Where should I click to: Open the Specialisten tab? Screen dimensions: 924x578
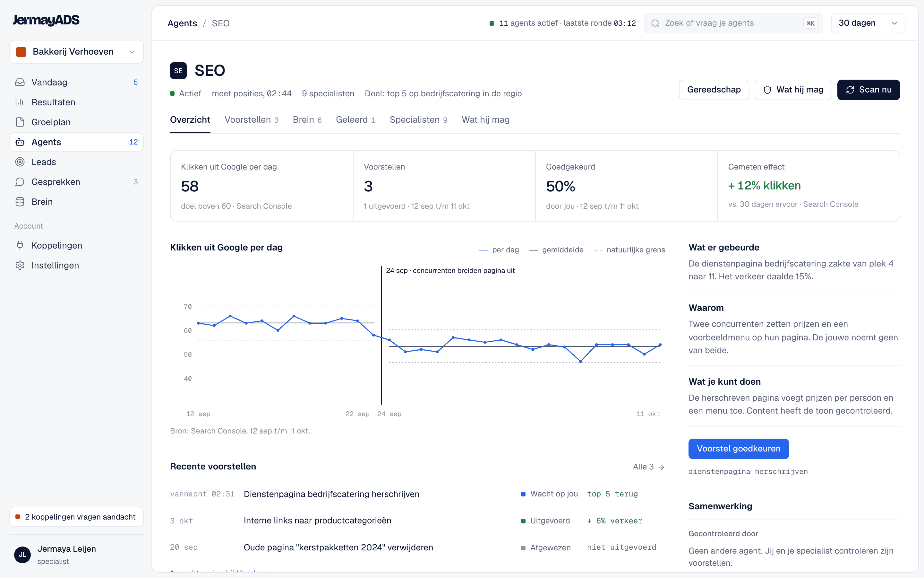[418, 120]
